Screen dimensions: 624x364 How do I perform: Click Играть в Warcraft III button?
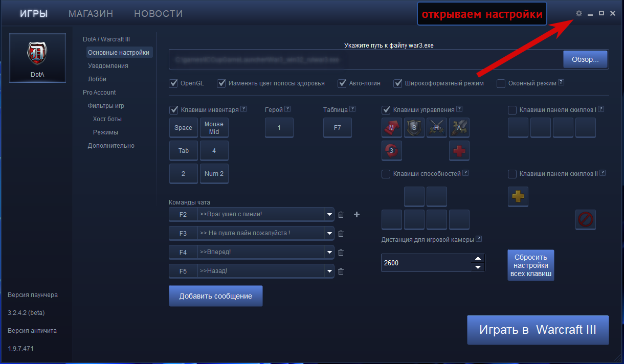[x=538, y=330]
